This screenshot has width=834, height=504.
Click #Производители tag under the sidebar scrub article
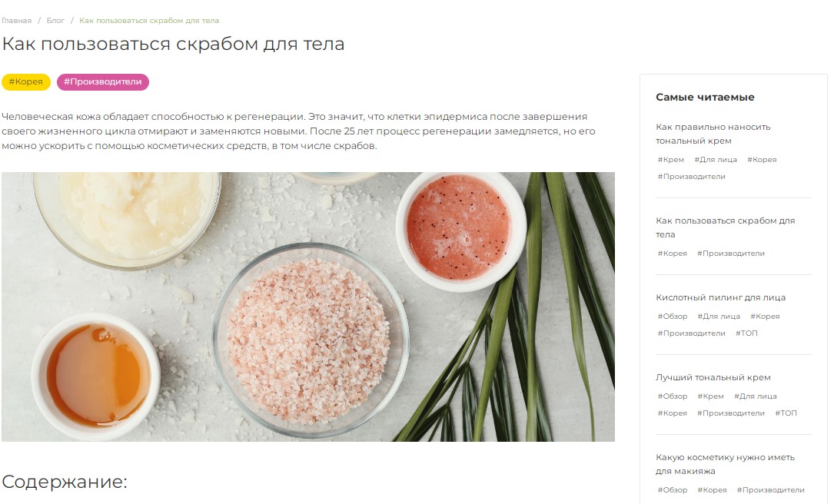[x=731, y=254]
